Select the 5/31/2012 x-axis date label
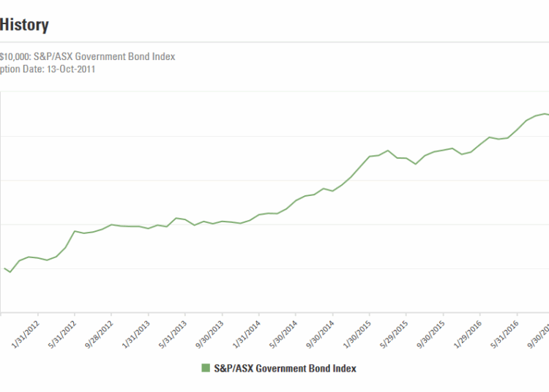Viewport: 549px width, 392px height. click(64, 331)
